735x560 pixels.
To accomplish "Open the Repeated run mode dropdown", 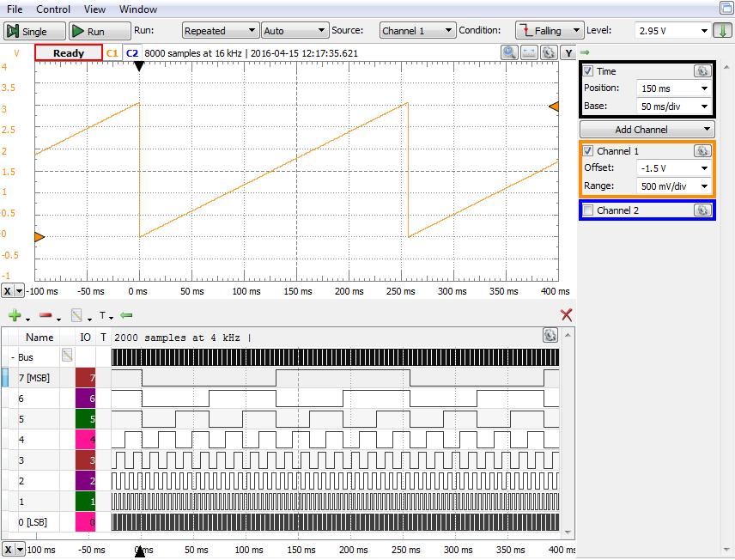I will [221, 30].
